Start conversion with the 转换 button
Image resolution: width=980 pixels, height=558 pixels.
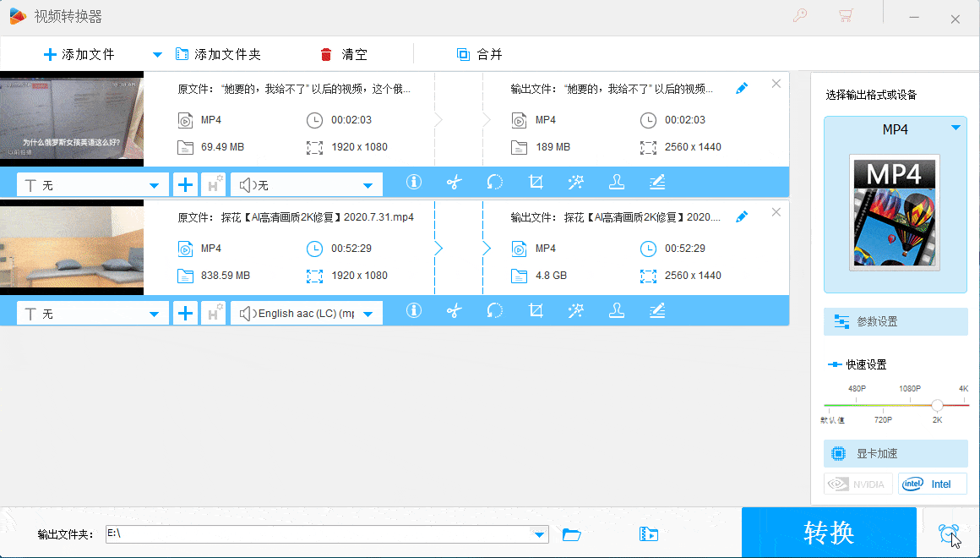click(829, 533)
